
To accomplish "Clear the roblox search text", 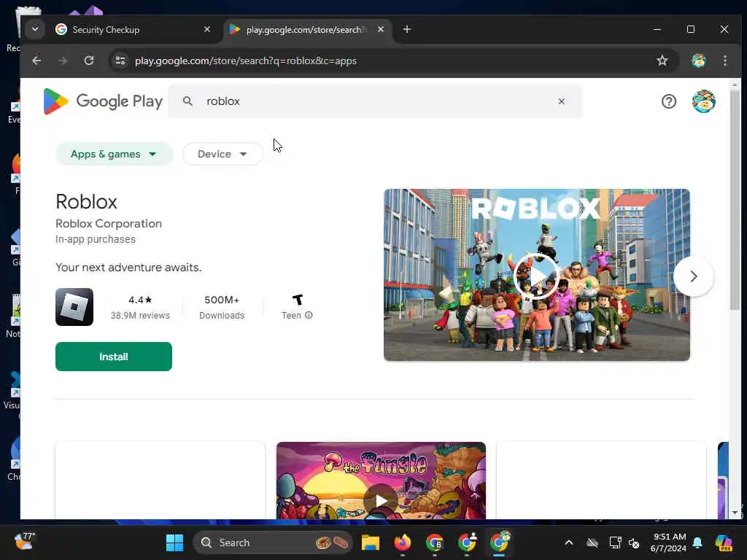I will point(561,101).
